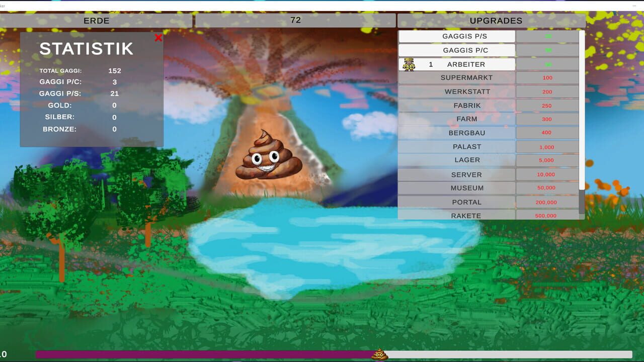Screen dimensions: 644x362
Task: Click the poop marker on progress bar
Action: click(x=380, y=354)
